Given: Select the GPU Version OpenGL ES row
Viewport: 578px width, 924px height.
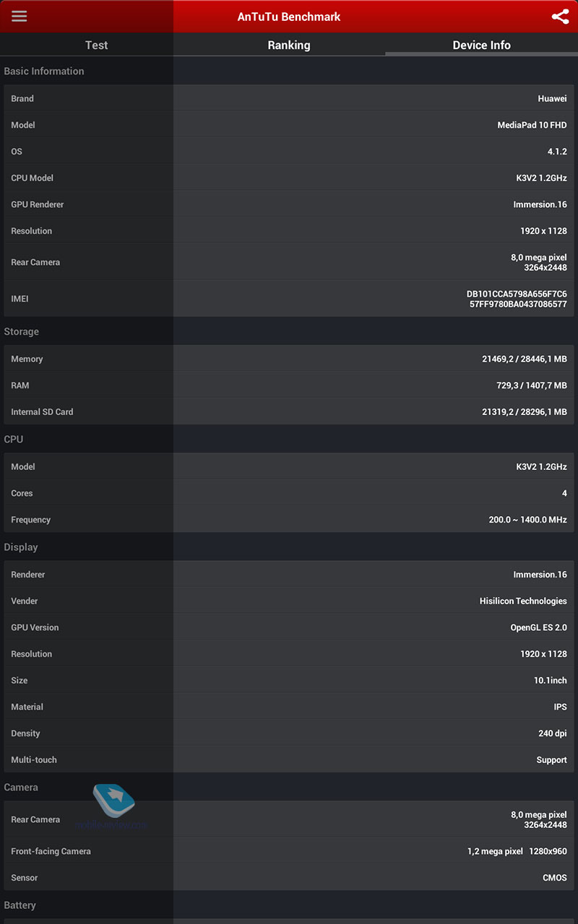Looking at the screenshot, I should coord(289,627).
